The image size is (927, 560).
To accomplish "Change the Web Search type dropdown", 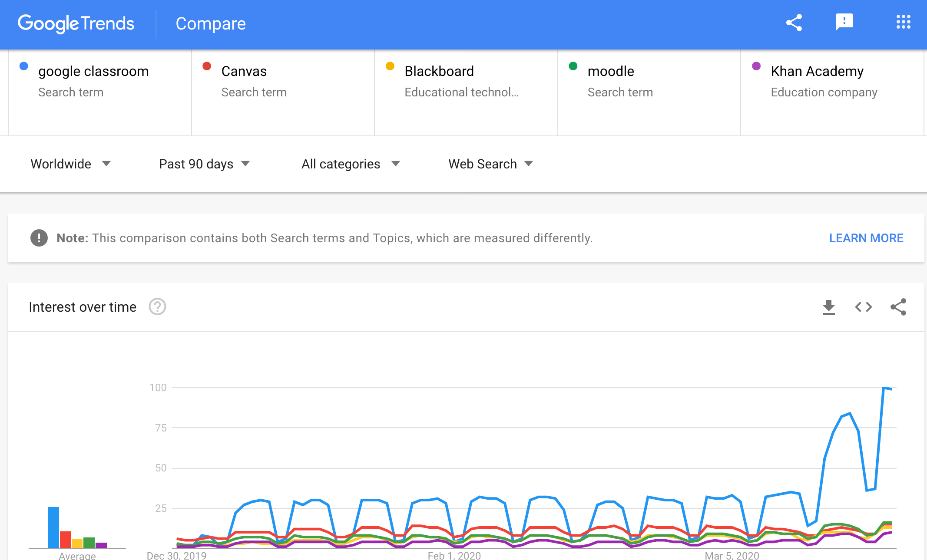I will [490, 164].
